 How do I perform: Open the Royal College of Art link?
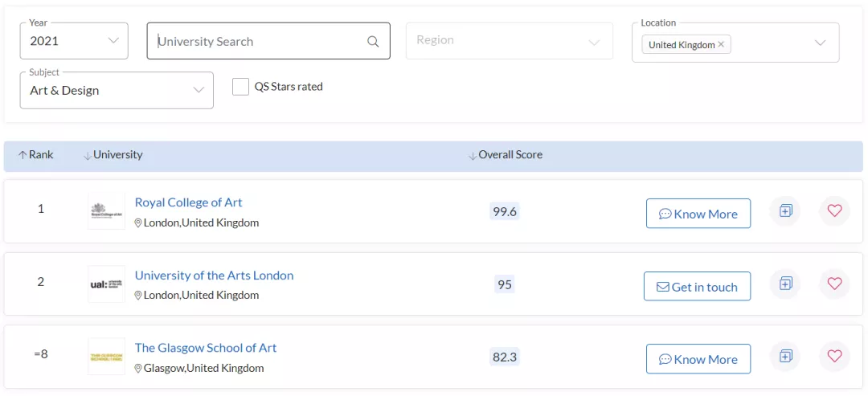click(189, 202)
